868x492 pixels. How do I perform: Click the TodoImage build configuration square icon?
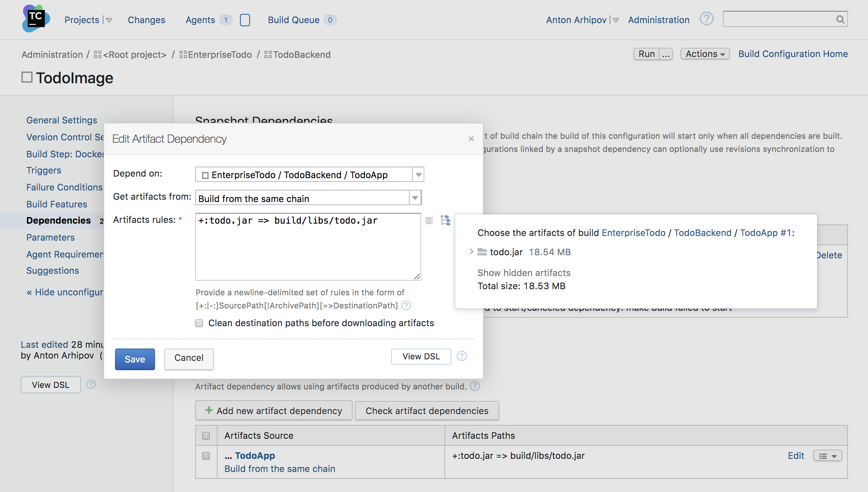tap(27, 78)
